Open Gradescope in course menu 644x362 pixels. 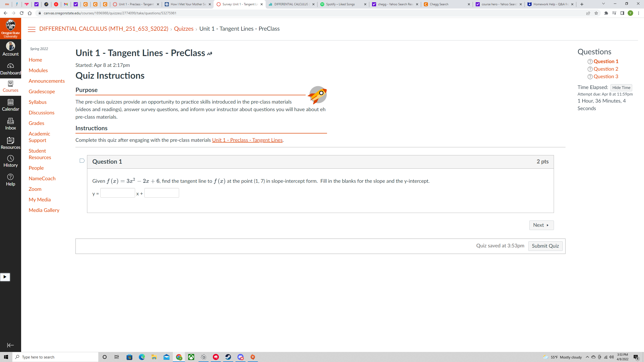pos(42,92)
